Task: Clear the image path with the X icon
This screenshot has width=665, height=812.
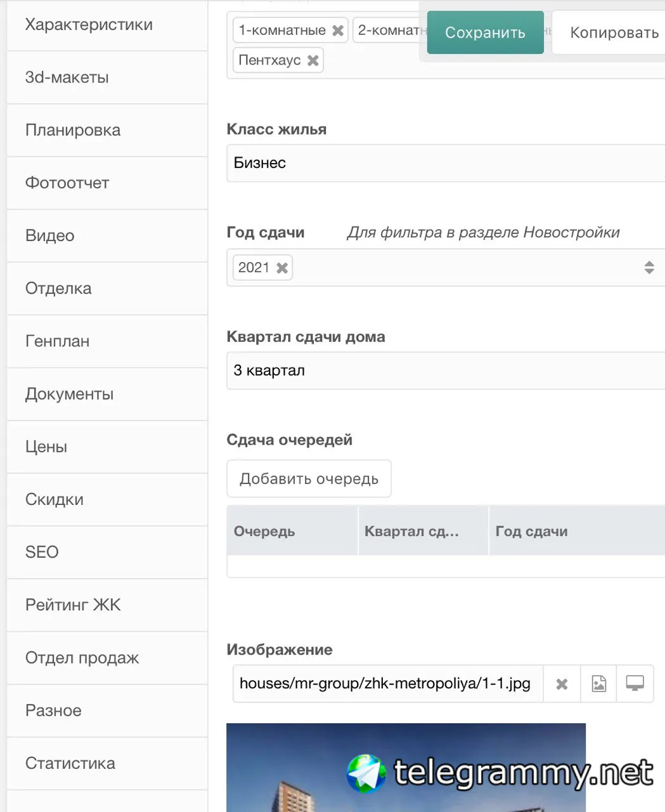Action: coord(562,684)
